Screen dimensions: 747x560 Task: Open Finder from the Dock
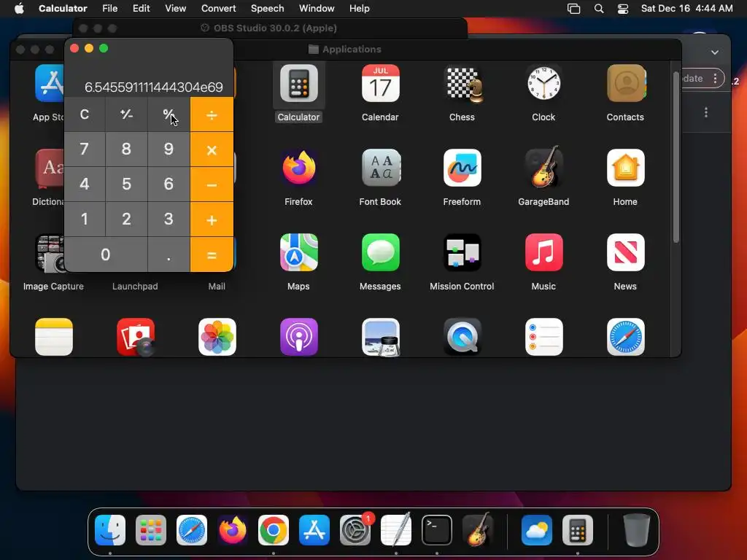(110, 530)
